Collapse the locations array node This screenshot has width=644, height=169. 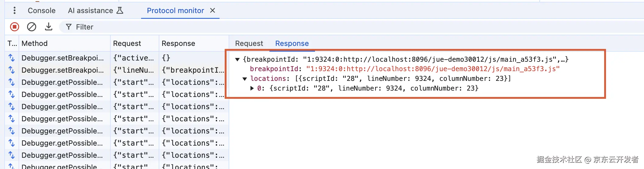245,79
